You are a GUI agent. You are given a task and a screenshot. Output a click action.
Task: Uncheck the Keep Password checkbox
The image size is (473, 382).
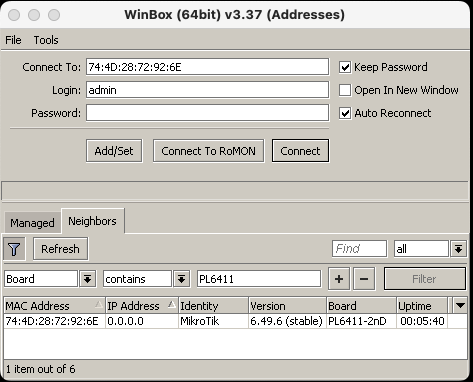(x=345, y=67)
